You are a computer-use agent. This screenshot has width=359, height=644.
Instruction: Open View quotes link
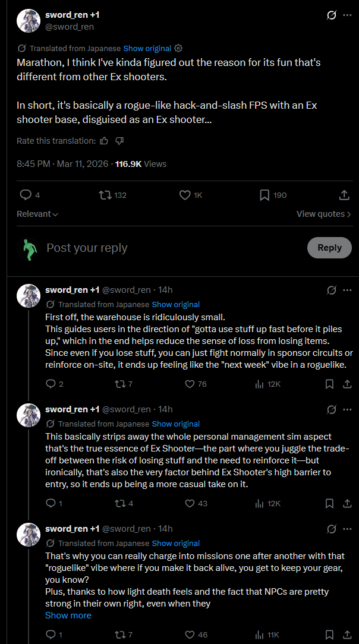tap(323, 214)
